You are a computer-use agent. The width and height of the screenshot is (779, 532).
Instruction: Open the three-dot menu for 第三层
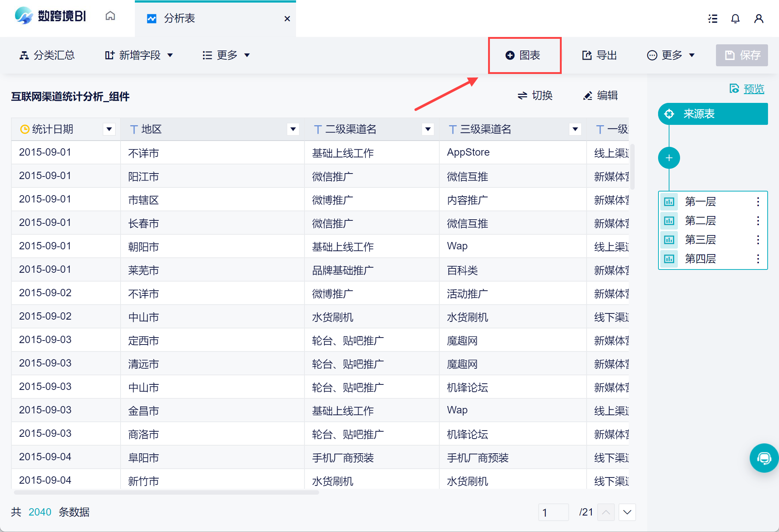coord(758,239)
